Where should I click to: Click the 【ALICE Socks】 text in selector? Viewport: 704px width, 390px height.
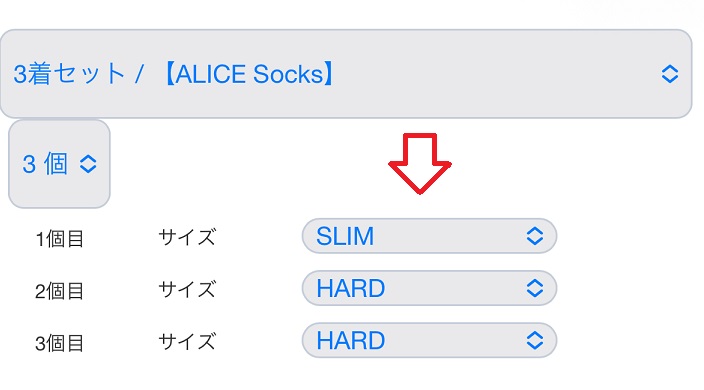tap(249, 74)
